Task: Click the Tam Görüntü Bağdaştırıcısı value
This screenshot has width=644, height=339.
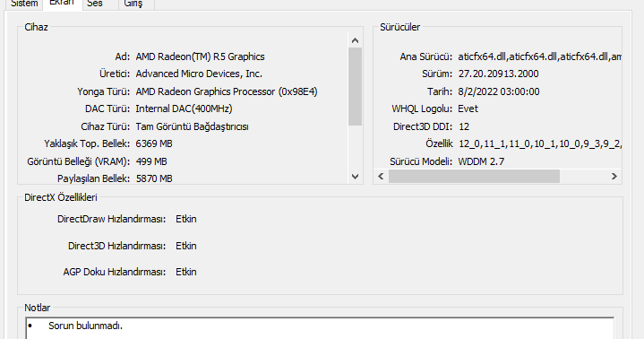Action: (192, 126)
